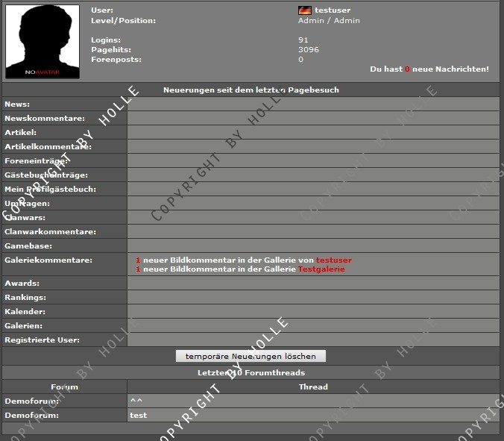The width and height of the screenshot is (504, 441).
Task: Click the Registrierte User row label
Action: coord(42,340)
